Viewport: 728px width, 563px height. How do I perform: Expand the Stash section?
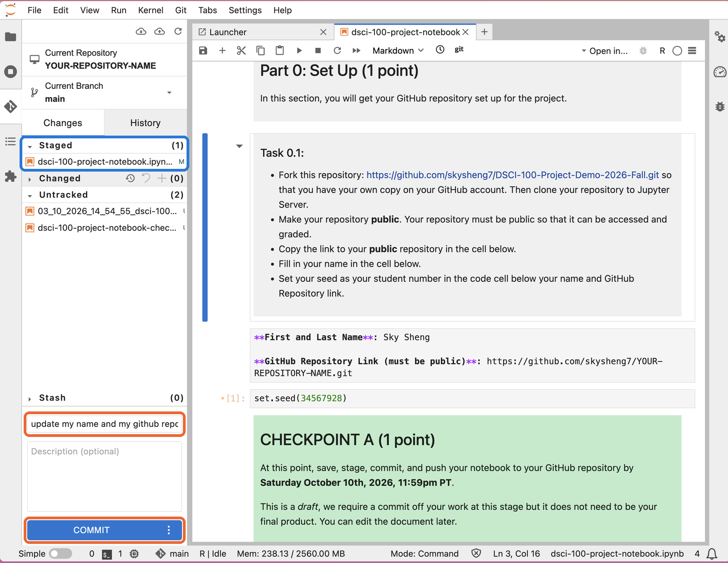pos(30,399)
